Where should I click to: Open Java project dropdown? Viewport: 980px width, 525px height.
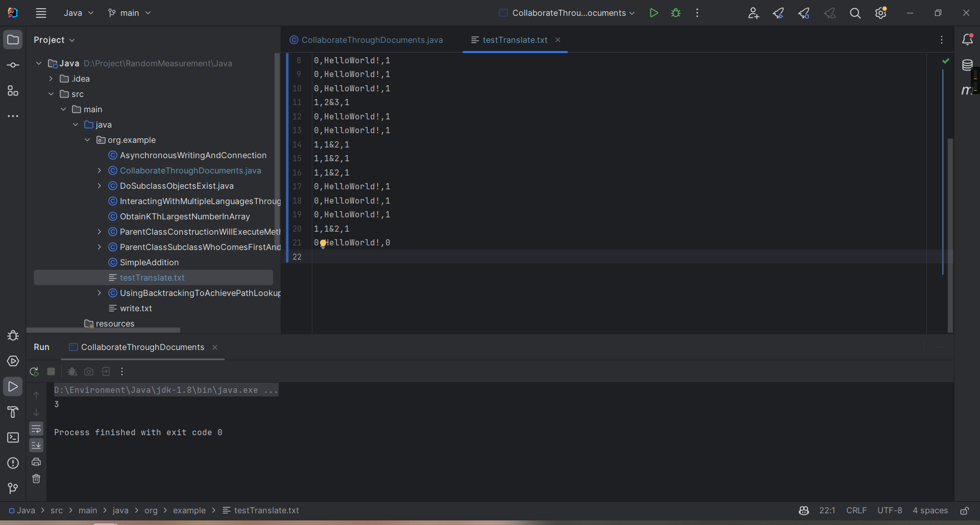click(x=79, y=13)
